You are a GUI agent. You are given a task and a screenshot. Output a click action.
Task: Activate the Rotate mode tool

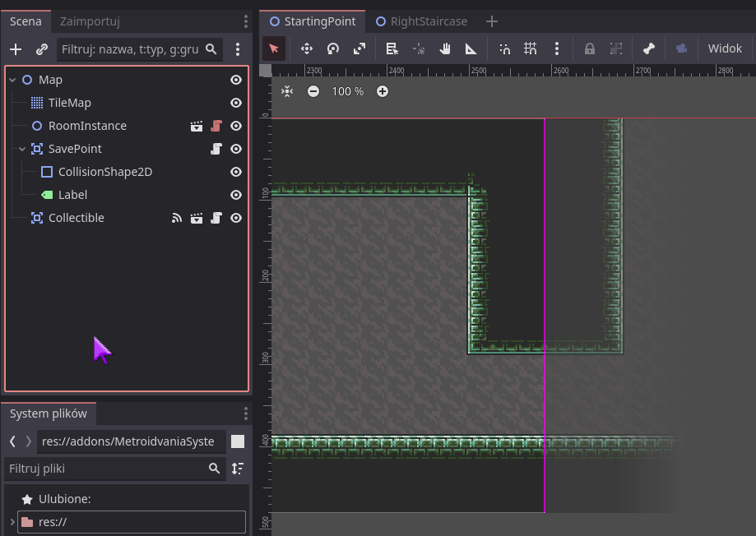pyautogui.click(x=332, y=49)
